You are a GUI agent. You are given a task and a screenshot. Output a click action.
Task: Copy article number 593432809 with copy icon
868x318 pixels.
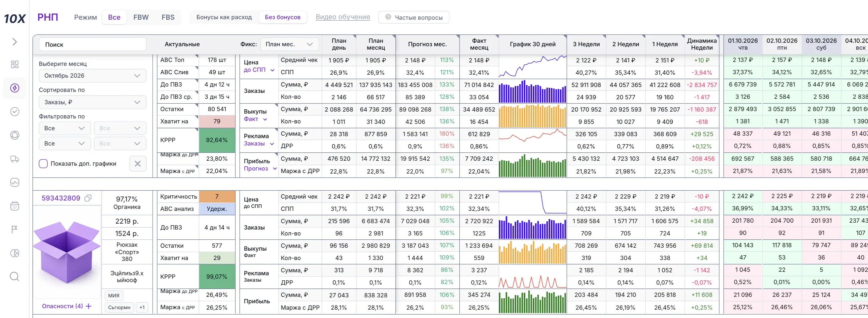(88, 198)
